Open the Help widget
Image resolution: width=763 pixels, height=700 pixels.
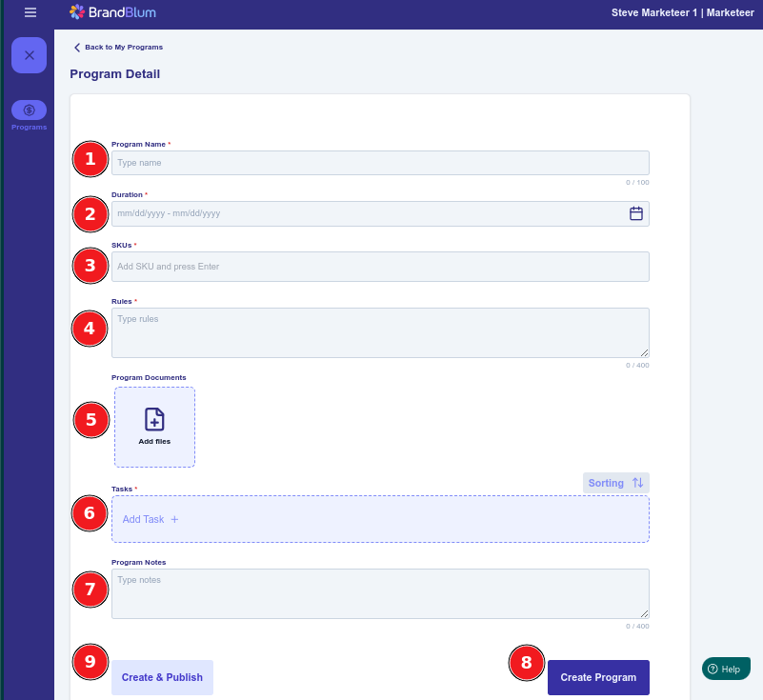(x=726, y=669)
